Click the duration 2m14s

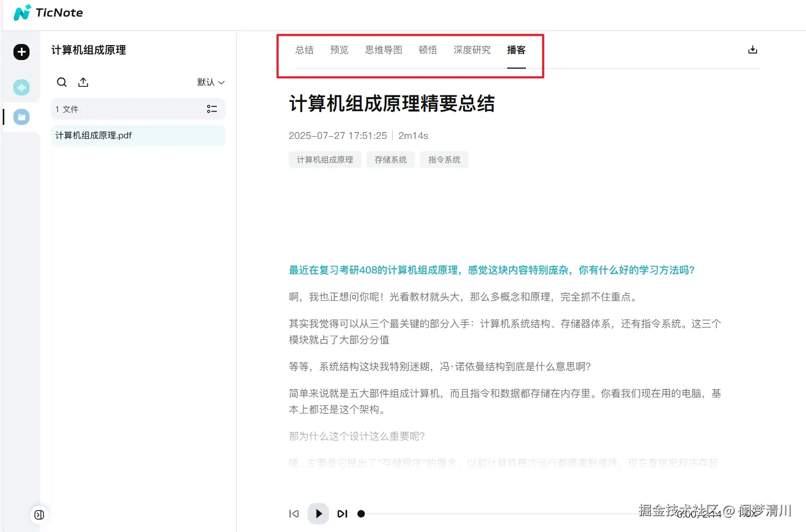(x=413, y=136)
